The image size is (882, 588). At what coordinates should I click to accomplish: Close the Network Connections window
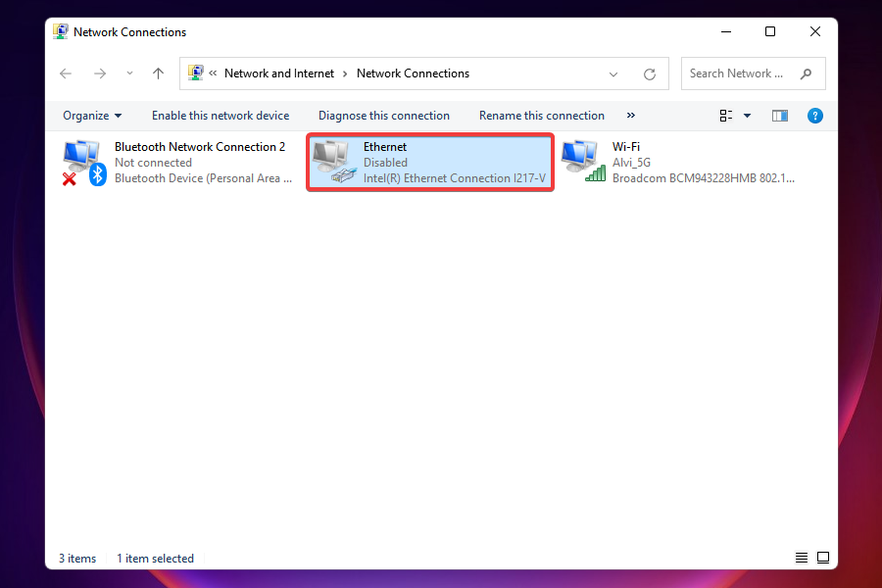click(x=815, y=31)
